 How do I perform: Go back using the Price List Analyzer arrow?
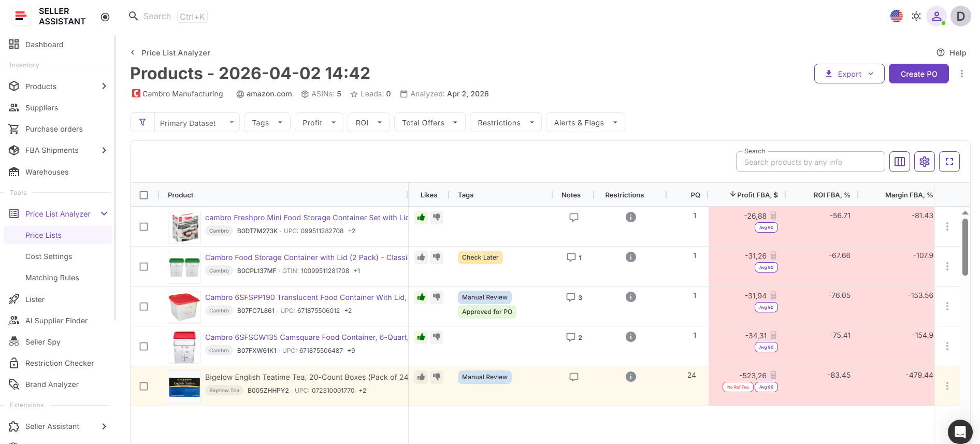(133, 52)
